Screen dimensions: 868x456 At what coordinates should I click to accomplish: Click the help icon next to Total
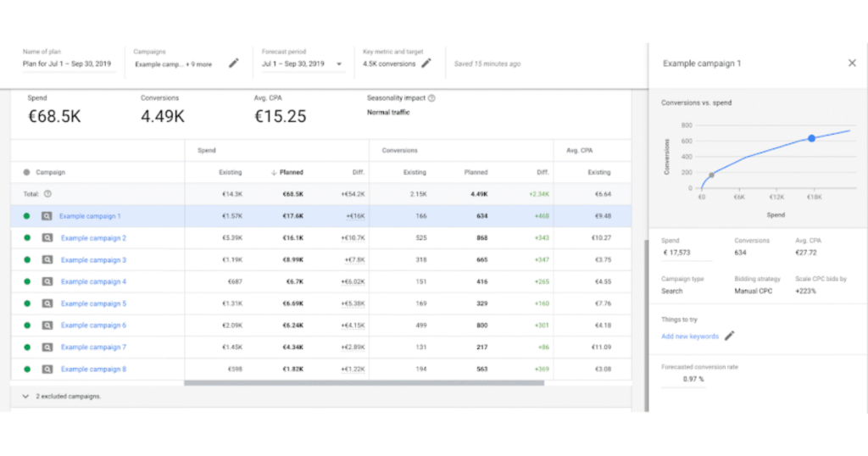coord(47,194)
